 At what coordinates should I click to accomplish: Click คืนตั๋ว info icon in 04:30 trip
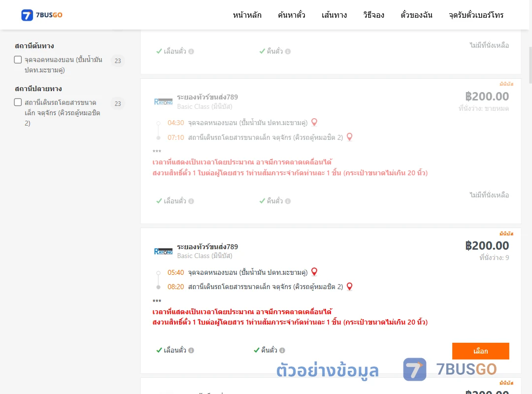(288, 201)
